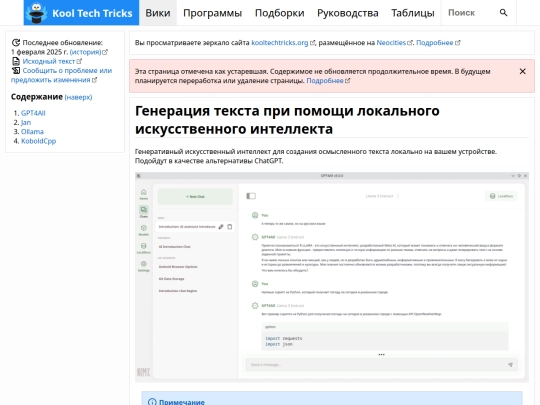
Task: Open the Исходный текст link
Action: (52, 61)
